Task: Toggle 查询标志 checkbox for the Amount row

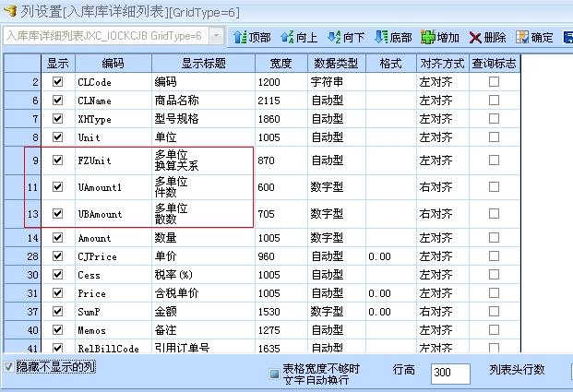Action: tap(495, 238)
